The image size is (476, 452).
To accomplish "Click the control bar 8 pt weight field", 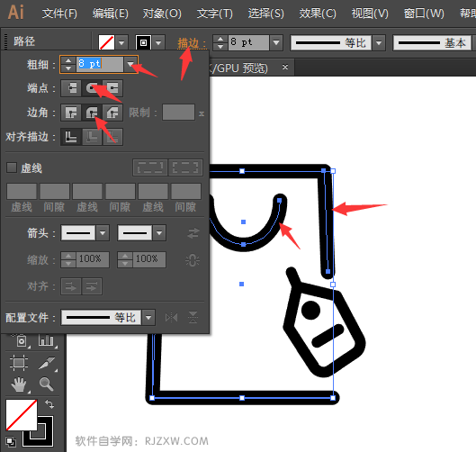I will (x=248, y=42).
